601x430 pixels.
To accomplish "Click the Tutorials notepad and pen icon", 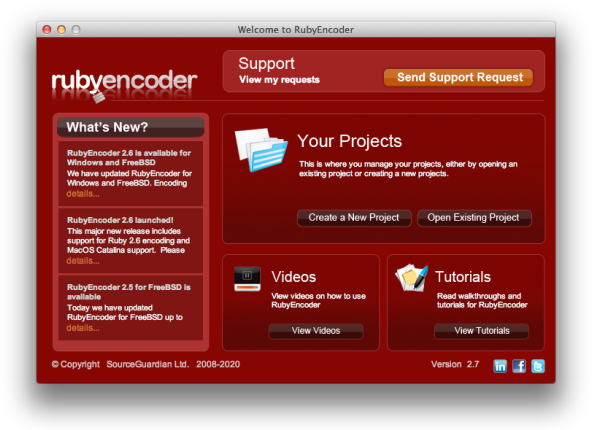I will coord(411,278).
